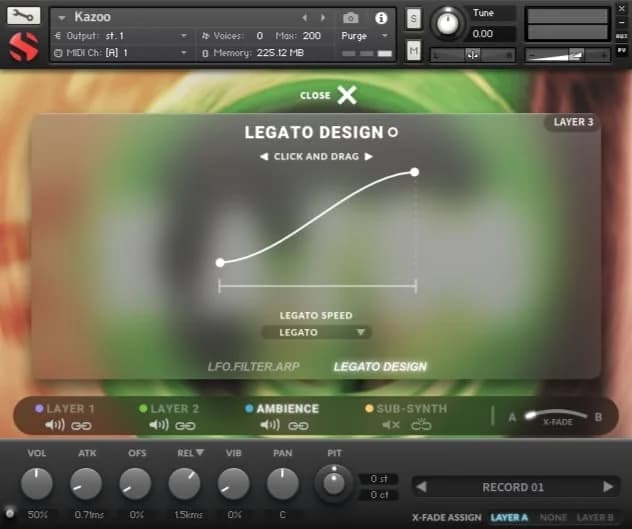Unmute the Sub-Synth layer speaker

pyautogui.click(x=391, y=425)
